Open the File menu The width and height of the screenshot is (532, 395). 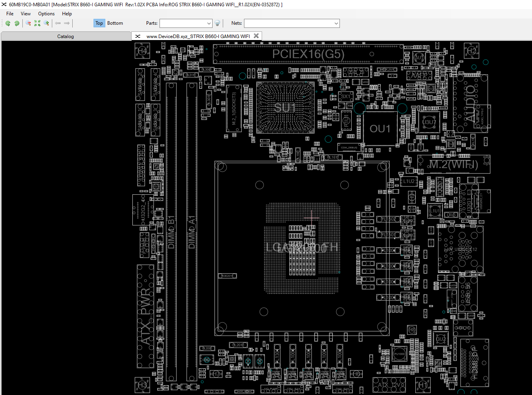(10, 13)
